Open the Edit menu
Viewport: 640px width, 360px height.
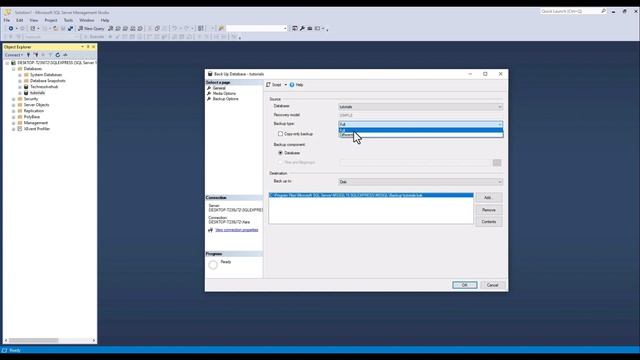(20, 20)
